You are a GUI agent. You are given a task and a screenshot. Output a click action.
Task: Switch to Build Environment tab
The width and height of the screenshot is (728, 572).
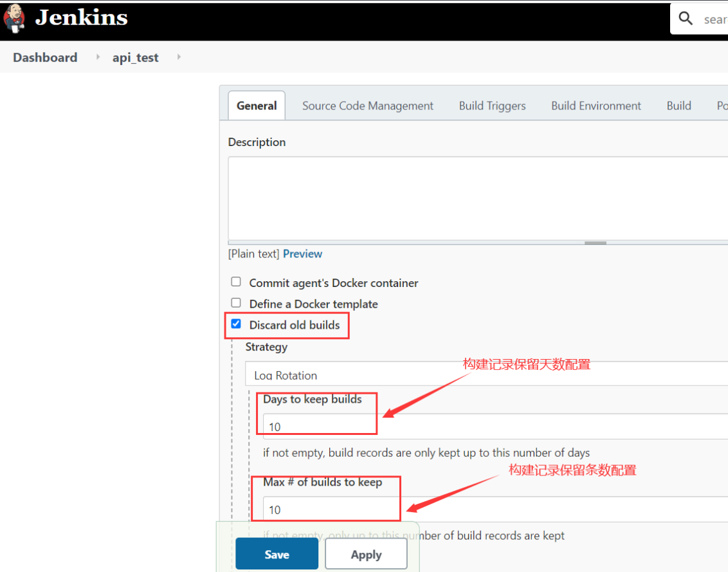pos(596,106)
